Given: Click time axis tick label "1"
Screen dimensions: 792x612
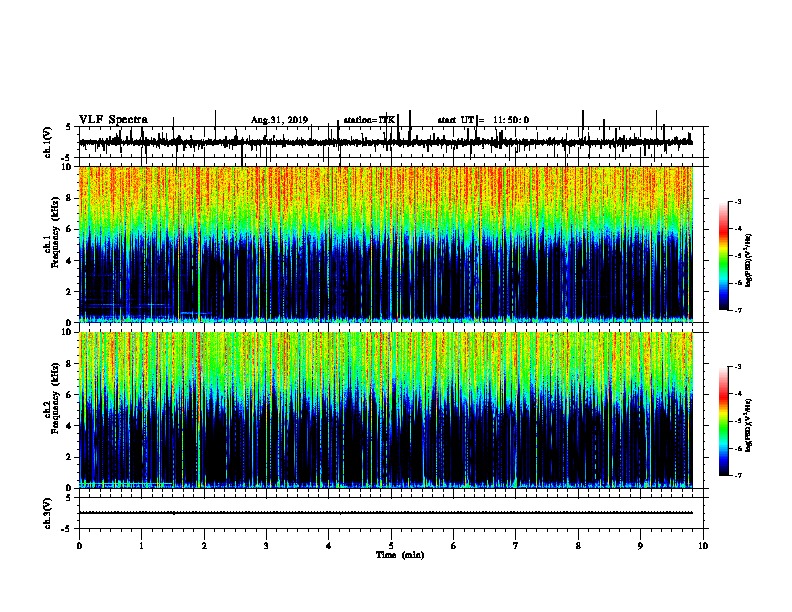Looking at the screenshot, I should (x=141, y=546).
